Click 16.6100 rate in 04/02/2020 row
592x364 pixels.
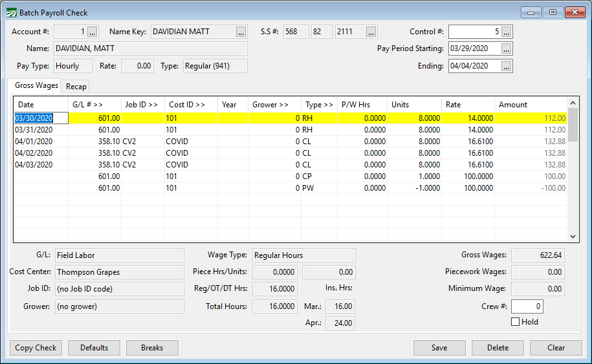pyautogui.click(x=468, y=153)
